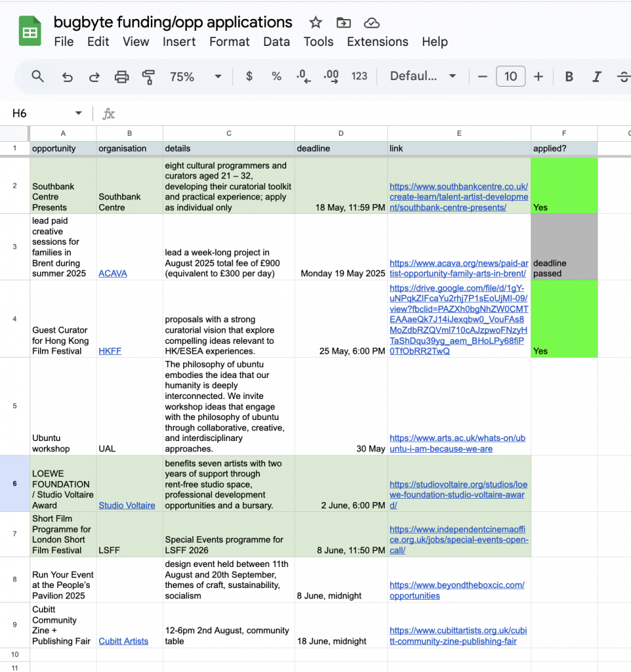Screen dimensions: 631x672
Task: Click the font size field showing 10
Action: (x=511, y=76)
